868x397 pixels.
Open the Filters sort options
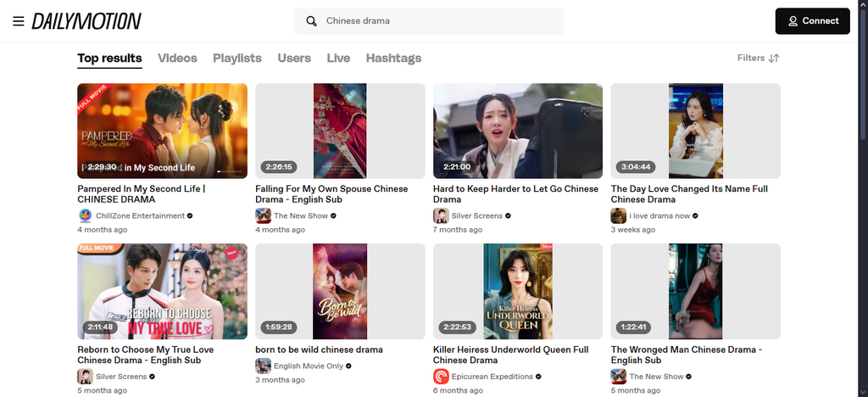pyautogui.click(x=758, y=58)
